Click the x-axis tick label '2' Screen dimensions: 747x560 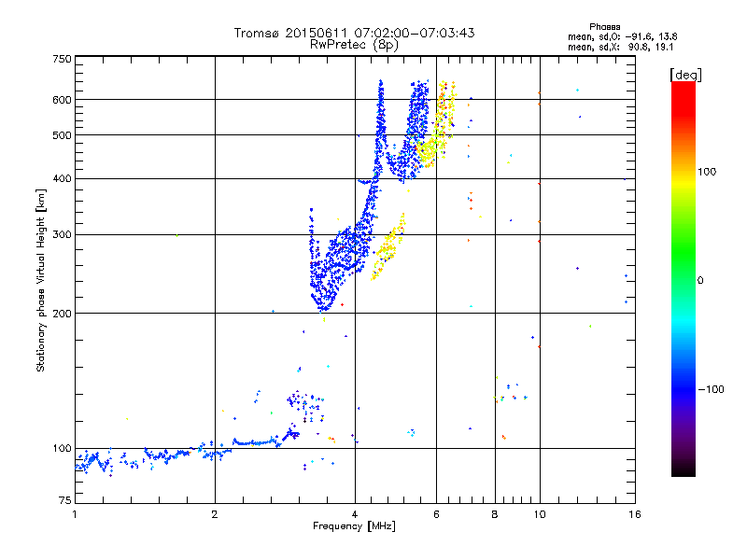pos(215,514)
